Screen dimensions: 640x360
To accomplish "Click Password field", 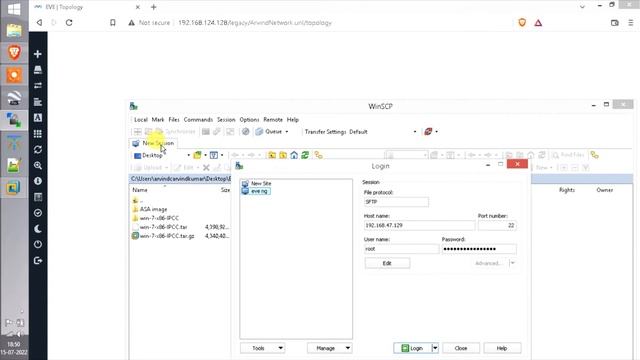I will 479,249.
